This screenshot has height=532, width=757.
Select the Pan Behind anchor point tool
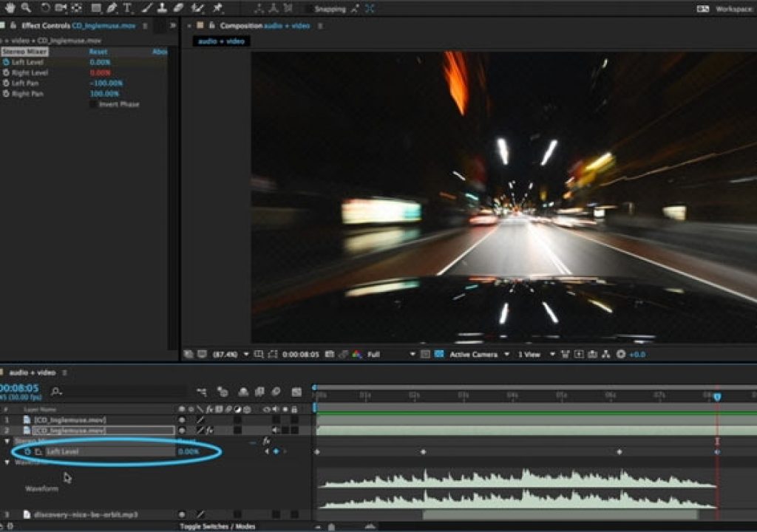click(76, 7)
